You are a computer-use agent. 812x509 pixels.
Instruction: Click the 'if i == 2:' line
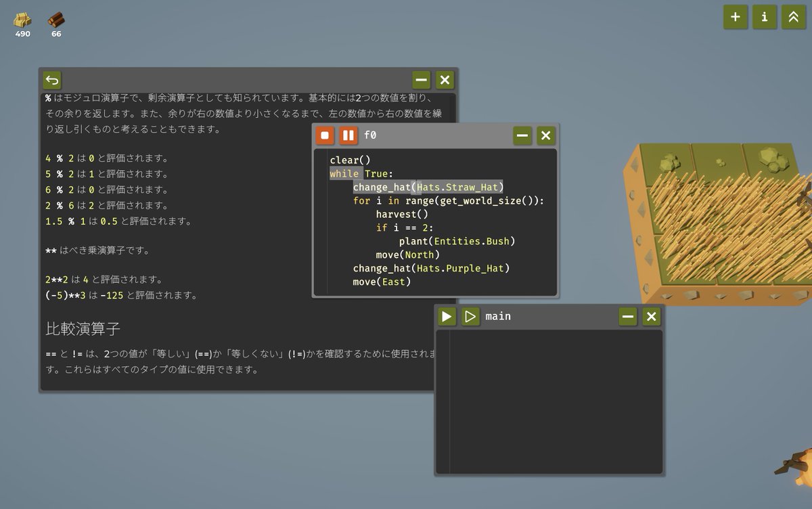(x=405, y=227)
